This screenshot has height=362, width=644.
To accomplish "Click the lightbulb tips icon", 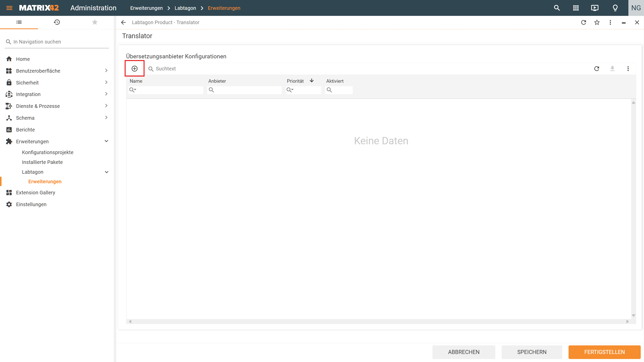I will click(x=615, y=8).
